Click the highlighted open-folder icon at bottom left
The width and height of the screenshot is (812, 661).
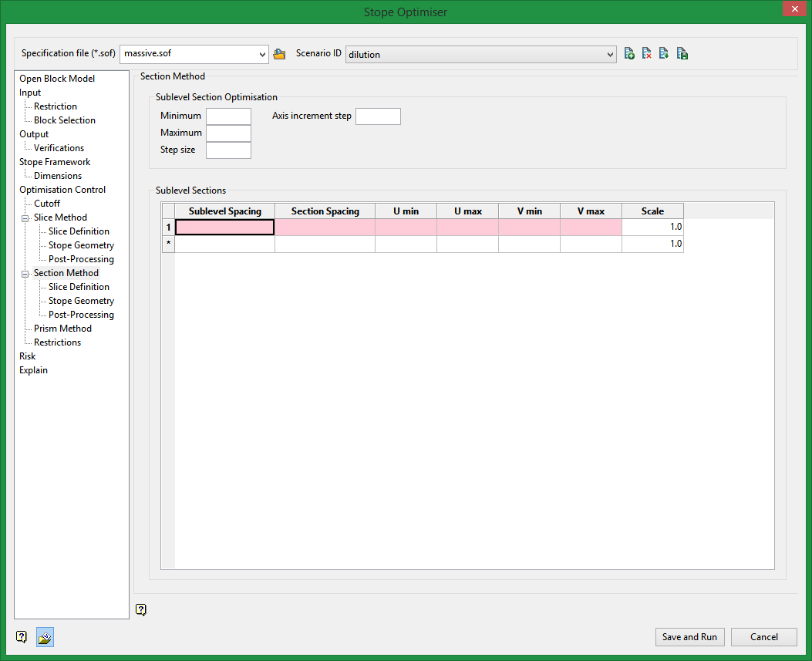click(x=45, y=637)
